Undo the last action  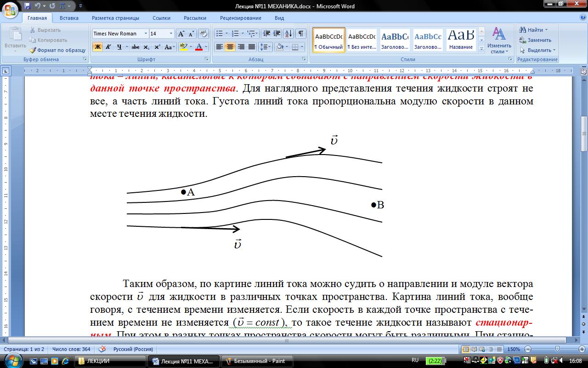tap(38, 6)
